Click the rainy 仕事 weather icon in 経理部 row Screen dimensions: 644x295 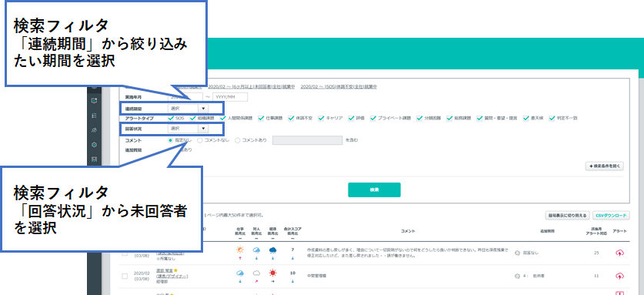[240, 273]
